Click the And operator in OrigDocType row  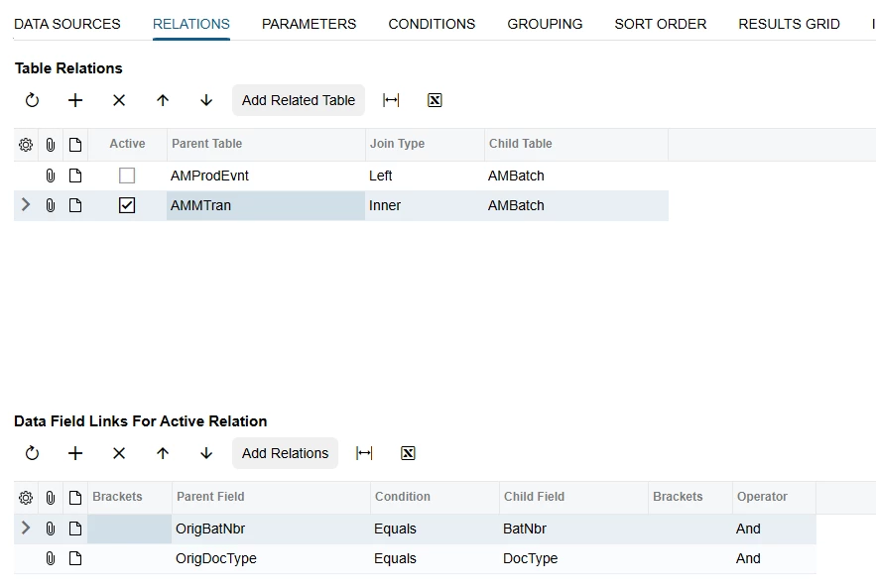click(774, 558)
